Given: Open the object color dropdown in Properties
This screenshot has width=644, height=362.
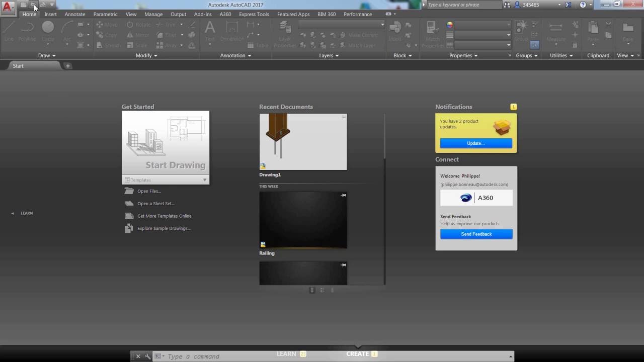Looking at the screenshot, I should [x=484, y=25].
